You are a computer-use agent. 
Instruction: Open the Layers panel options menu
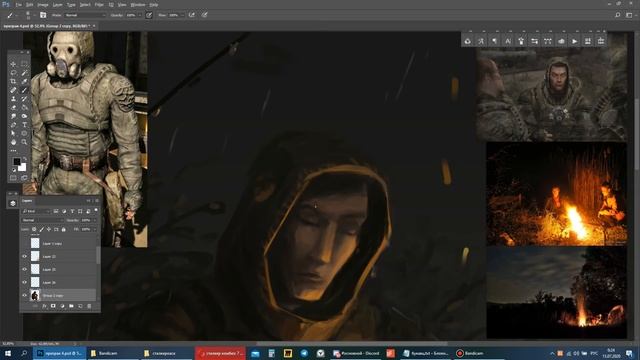(97, 201)
